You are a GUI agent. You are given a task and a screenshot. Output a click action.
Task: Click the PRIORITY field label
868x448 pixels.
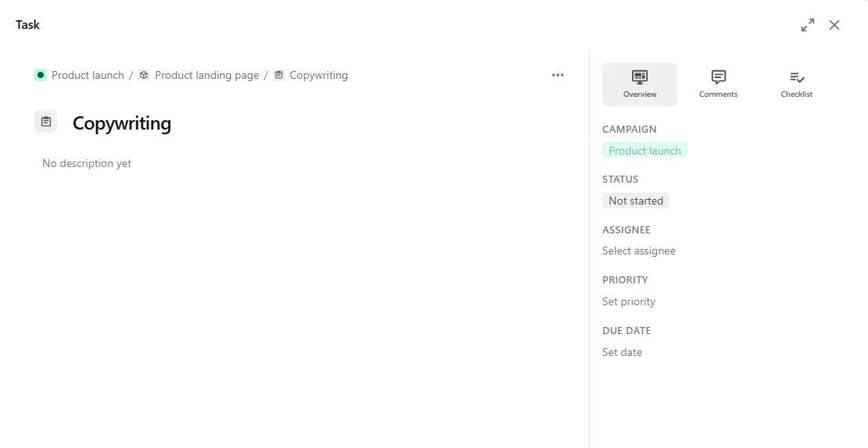(x=625, y=280)
